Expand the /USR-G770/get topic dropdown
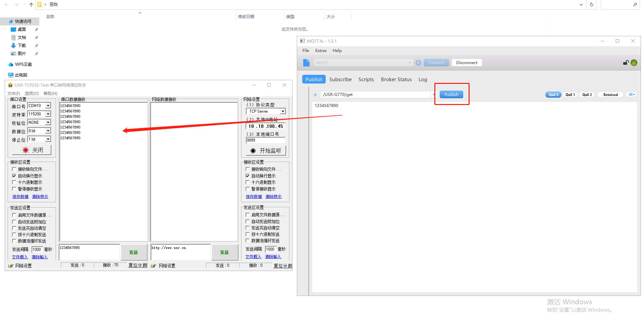 point(433,95)
